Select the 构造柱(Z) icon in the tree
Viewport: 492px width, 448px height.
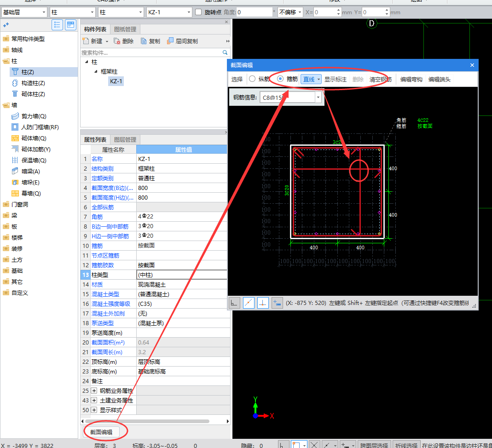15,83
